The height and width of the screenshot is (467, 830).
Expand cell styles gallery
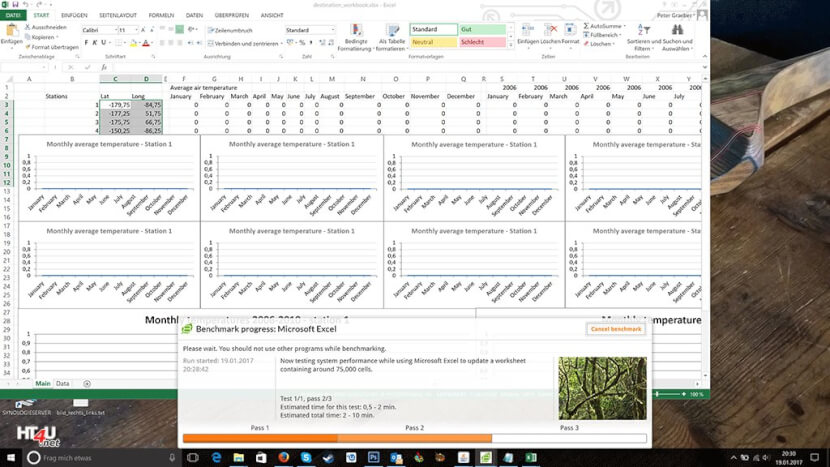(x=511, y=46)
